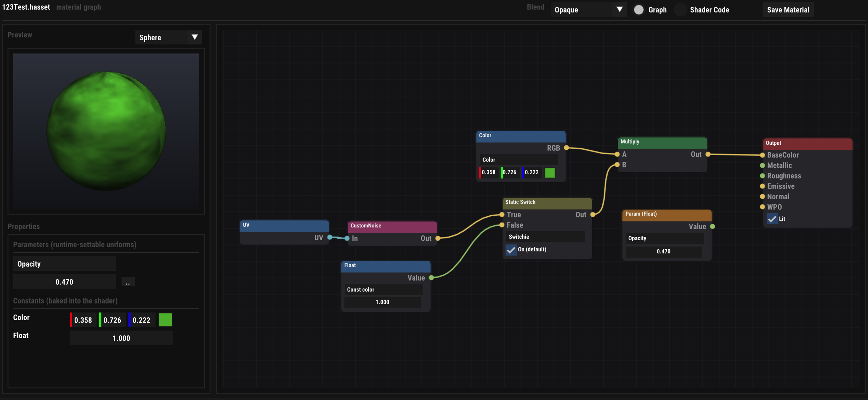Open the Blend mode Opaque dropdown
The width and height of the screenshot is (868, 400).
tap(589, 10)
